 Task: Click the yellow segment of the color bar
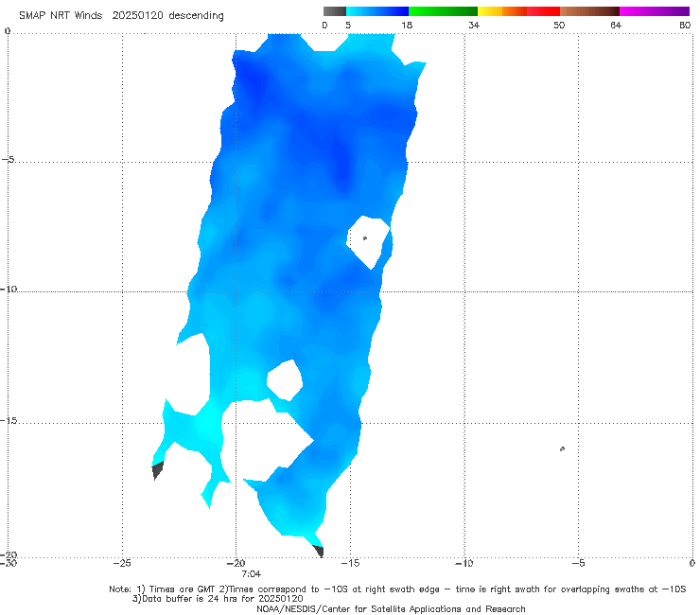490,11
